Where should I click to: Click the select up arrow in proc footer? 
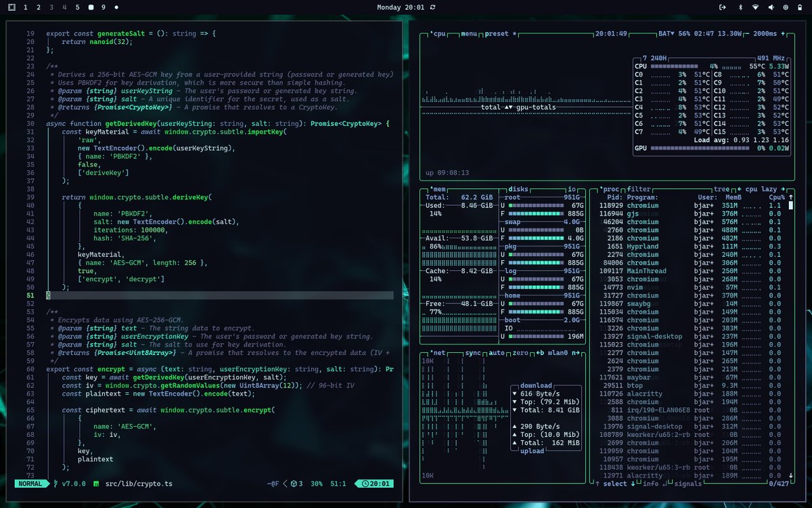pyautogui.click(x=597, y=484)
